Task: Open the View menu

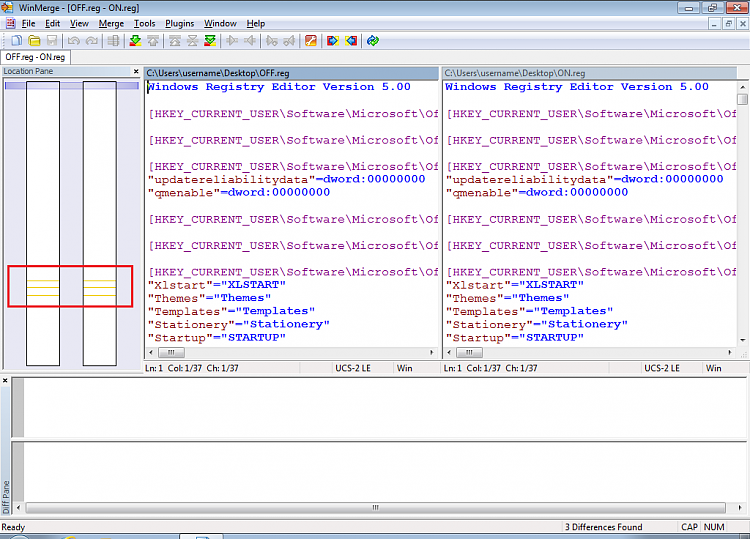Action: (79, 23)
